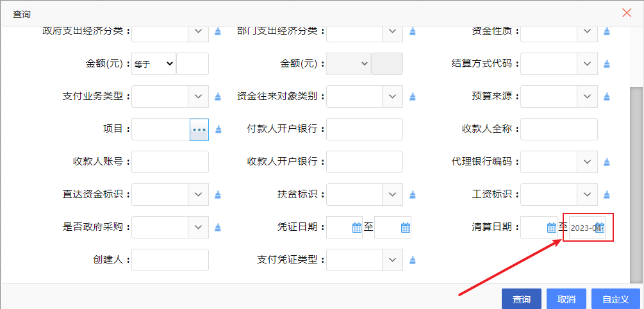Viewport: 644px width, 309px height.
Task: Open the 凭证日期 end date calendar
Action: (x=405, y=228)
